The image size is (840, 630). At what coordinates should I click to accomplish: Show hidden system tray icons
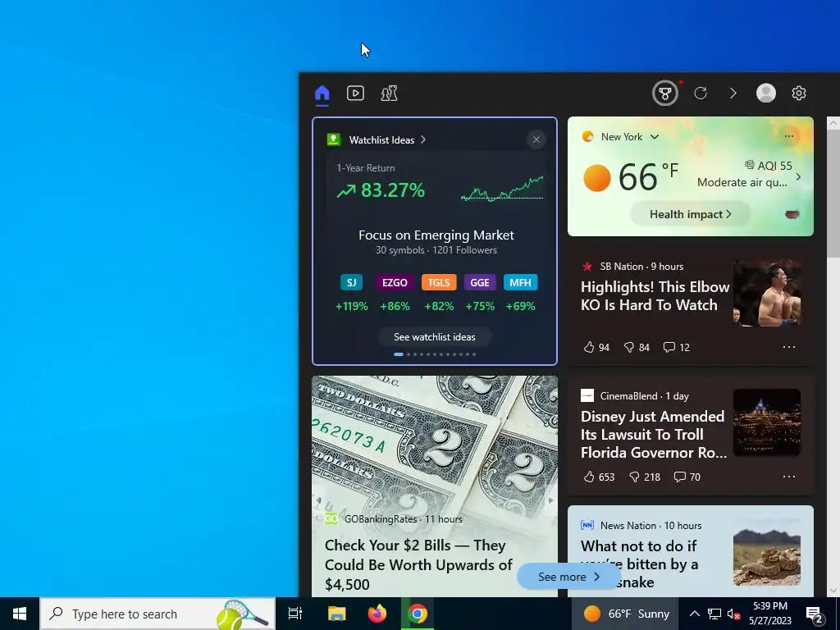tap(694, 614)
